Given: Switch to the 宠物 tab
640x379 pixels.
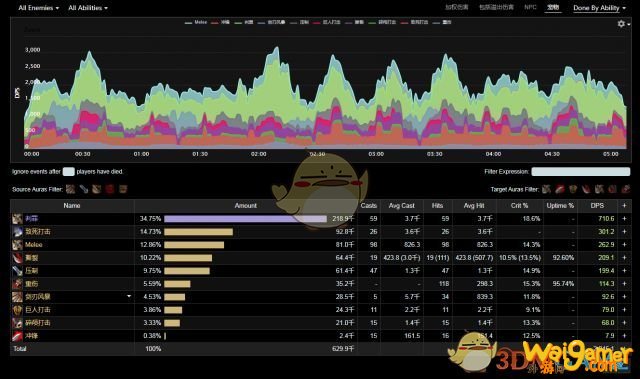Looking at the screenshot, I should pyautogui.click(x=553, y=7).
